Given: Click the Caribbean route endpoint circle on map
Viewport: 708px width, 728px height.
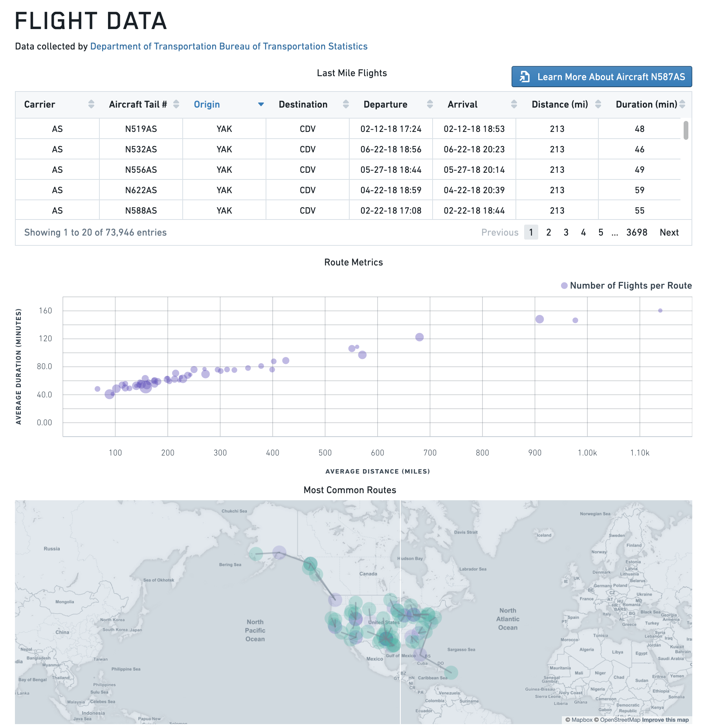Looking at the screenshot, I should coord(451,673).
